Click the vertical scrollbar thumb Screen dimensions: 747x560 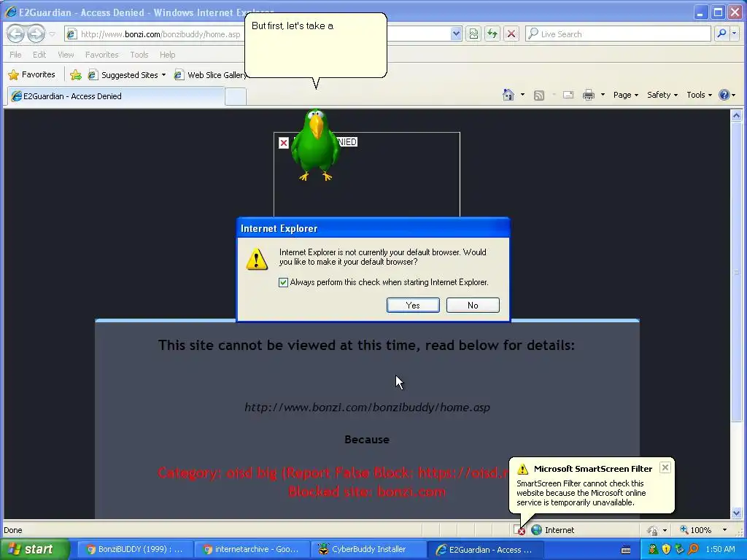click(x=736, y=271)
